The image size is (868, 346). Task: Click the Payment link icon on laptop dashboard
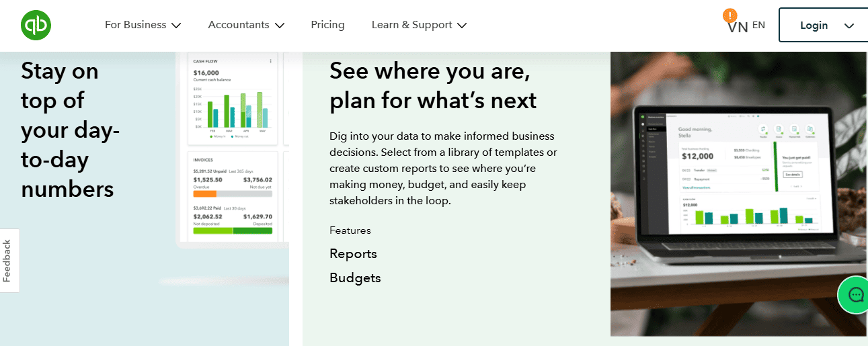click(x=795, y=129)
